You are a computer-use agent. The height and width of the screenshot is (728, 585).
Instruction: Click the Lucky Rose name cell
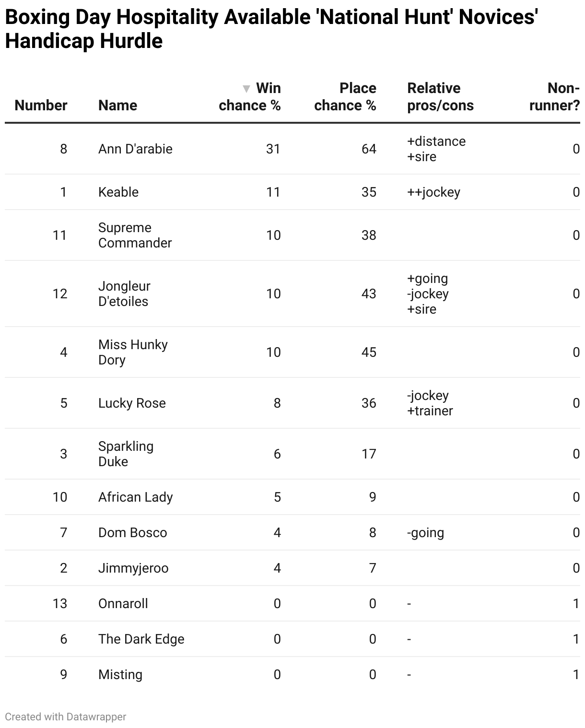tap(132, 403)
